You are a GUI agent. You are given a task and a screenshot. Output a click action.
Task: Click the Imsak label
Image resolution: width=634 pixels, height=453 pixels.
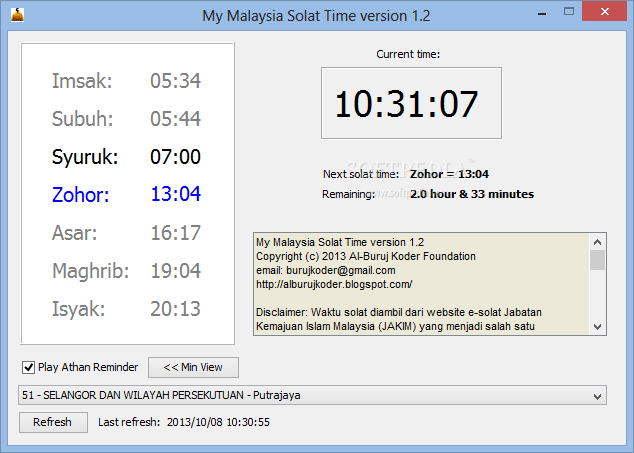pyautogui.click(x=82, y=81)
